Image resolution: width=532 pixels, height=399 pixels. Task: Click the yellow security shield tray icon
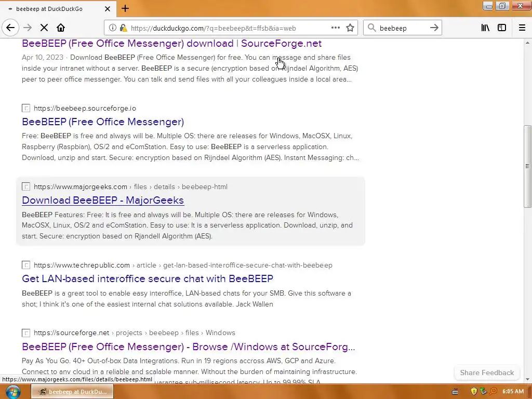(x=474, y=392)
